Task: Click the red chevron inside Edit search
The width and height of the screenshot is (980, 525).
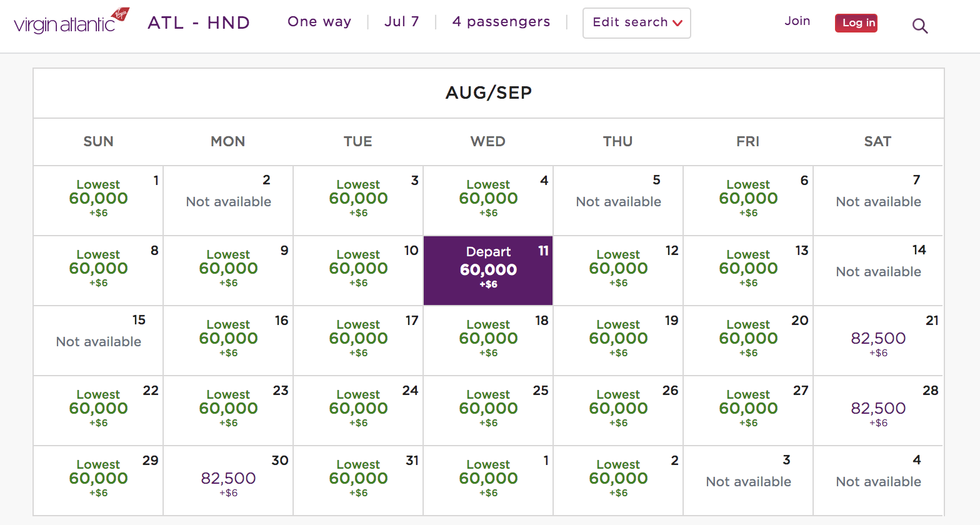Action: [677, 22]
